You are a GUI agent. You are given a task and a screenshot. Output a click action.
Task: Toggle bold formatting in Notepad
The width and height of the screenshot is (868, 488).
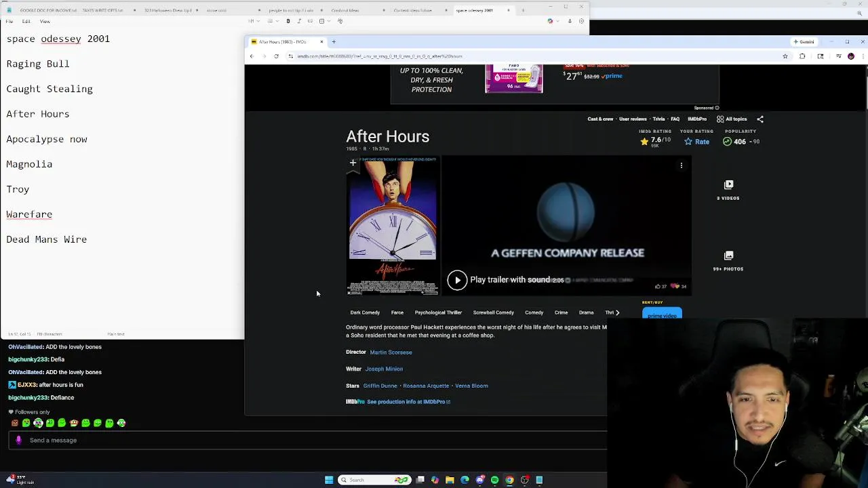click(288, 21)
